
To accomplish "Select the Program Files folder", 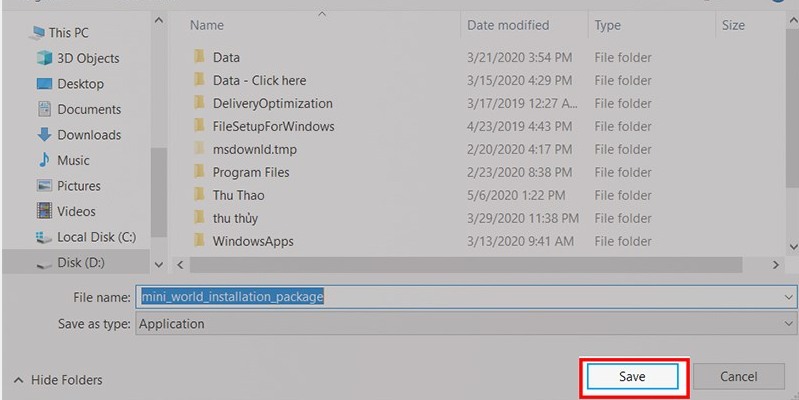I will point(251,172).
